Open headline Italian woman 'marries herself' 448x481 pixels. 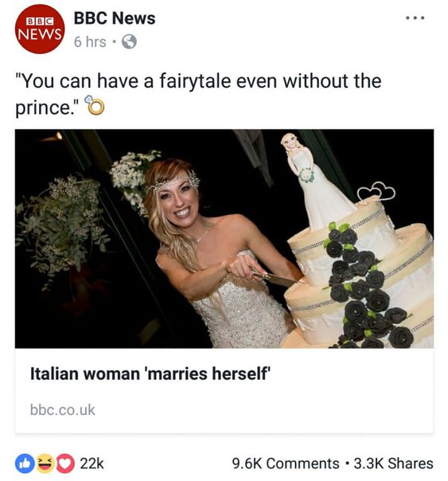coord(150,374)
